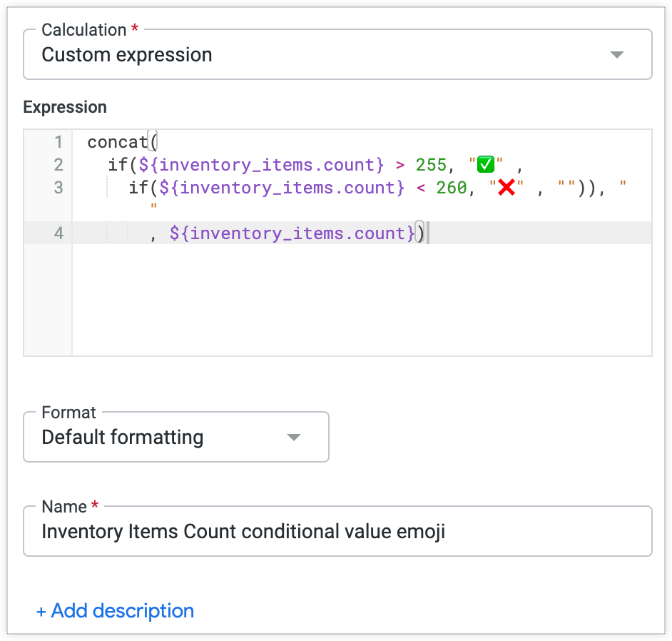Click the Default formatting text
This screenshot has width=672, height=641.
tap(123, 436)
